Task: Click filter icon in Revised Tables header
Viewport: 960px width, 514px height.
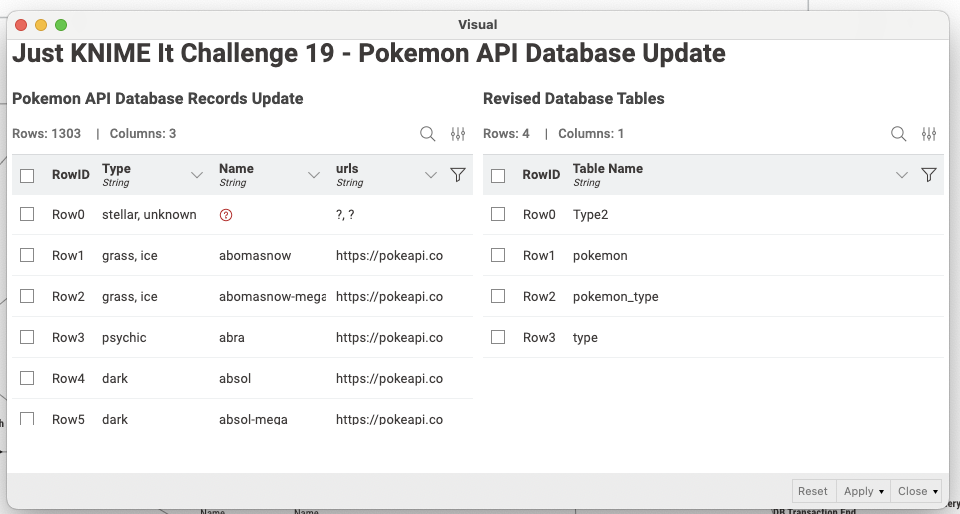Action: pos(928,175)
